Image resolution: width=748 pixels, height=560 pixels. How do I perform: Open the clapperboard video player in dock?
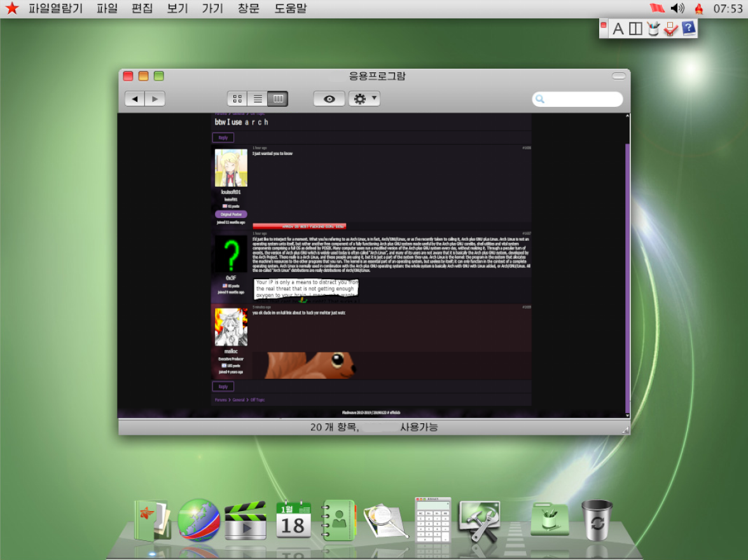[246, 521]
